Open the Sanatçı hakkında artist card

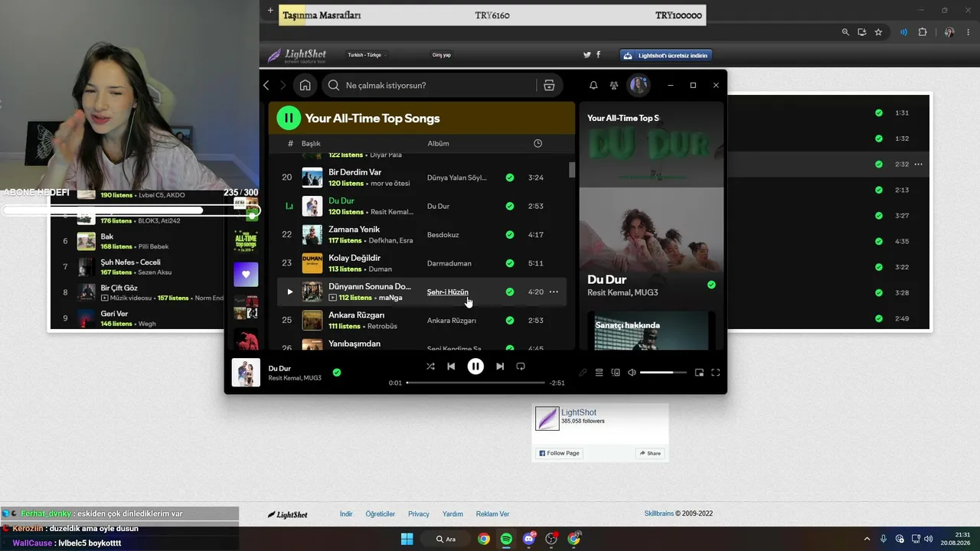click(652, 331)
